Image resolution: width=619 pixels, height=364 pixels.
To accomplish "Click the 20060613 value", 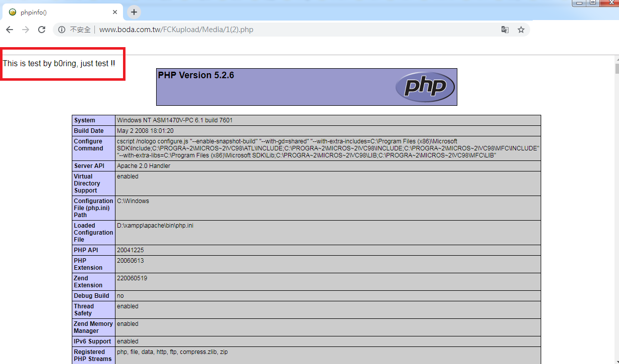I will pos(130,261).
